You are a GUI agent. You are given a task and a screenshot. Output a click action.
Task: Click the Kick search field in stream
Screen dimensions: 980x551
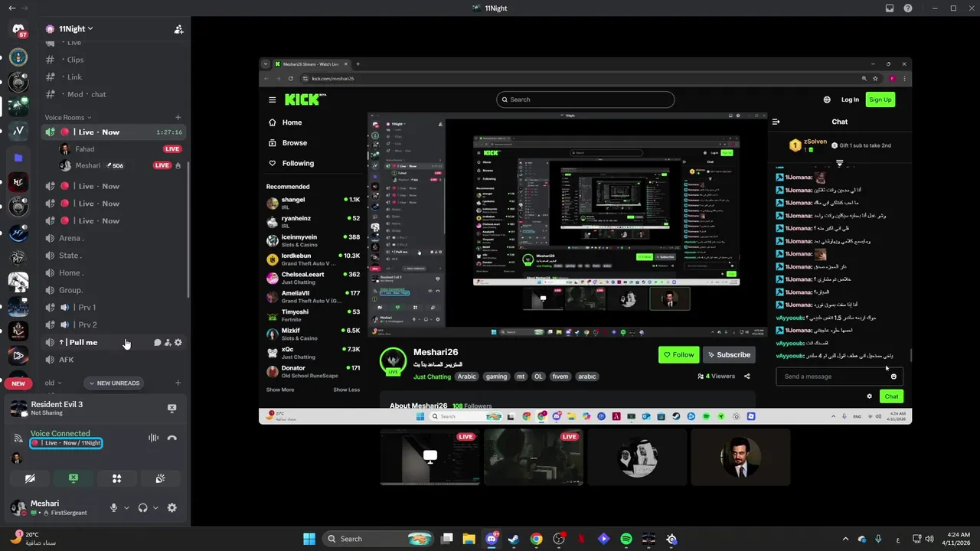click(585, 99)
